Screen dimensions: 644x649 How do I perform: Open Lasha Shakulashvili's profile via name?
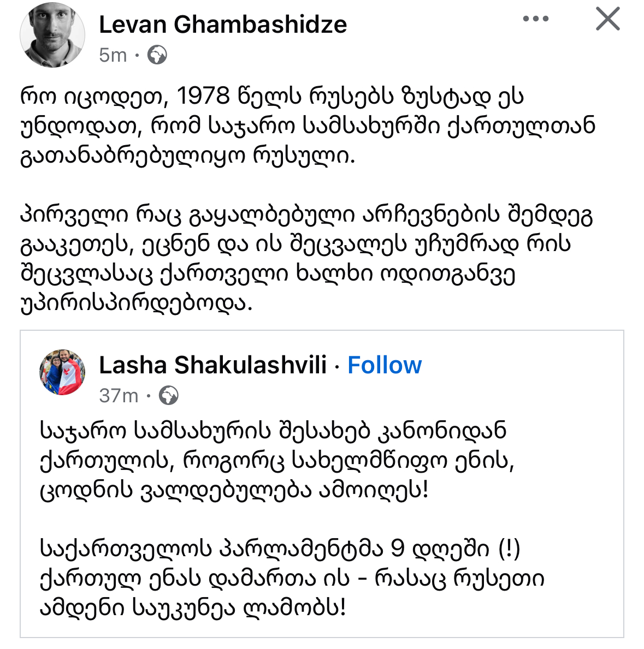212,365
